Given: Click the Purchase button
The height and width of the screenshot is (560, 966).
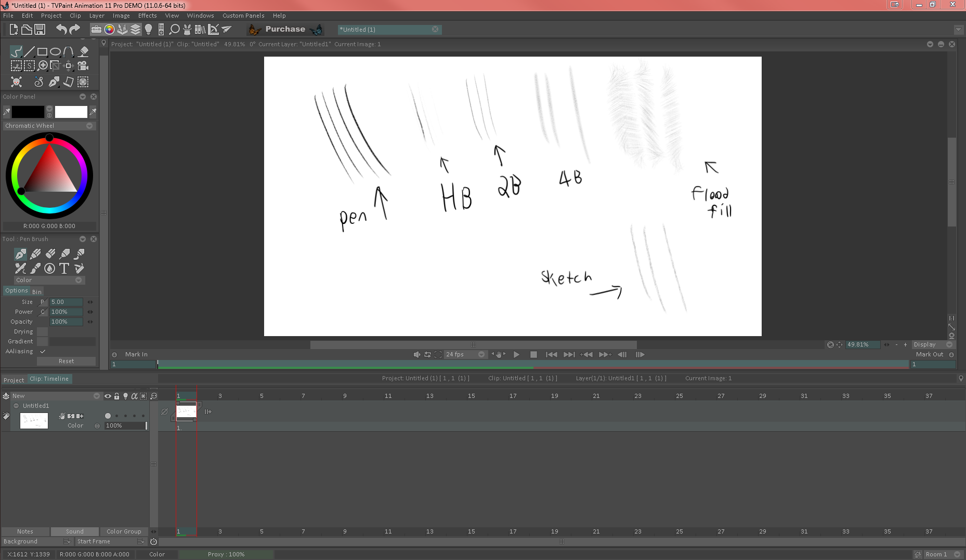Looking at the screenshot, I should coord(285,30).
